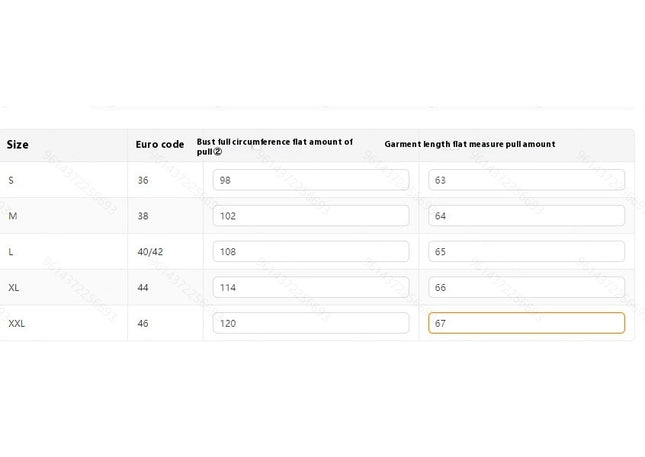Click the garment length input showing 65

point(527,251)
